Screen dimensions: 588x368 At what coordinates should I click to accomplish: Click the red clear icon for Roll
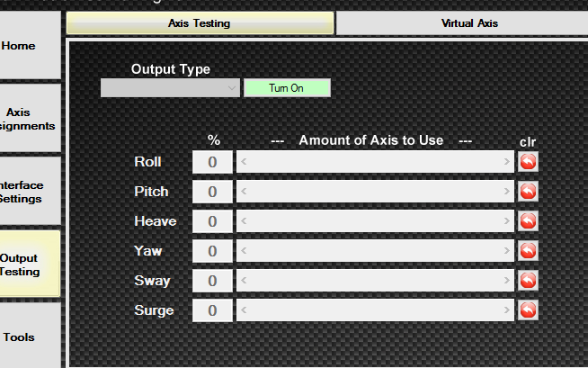(x=529, y=162)
